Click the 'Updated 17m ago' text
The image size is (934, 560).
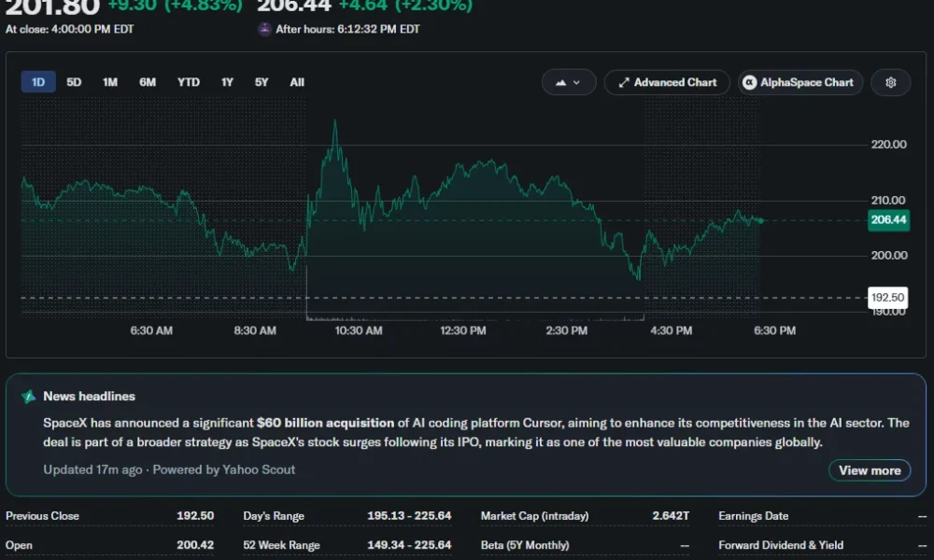tap(92, 469)
